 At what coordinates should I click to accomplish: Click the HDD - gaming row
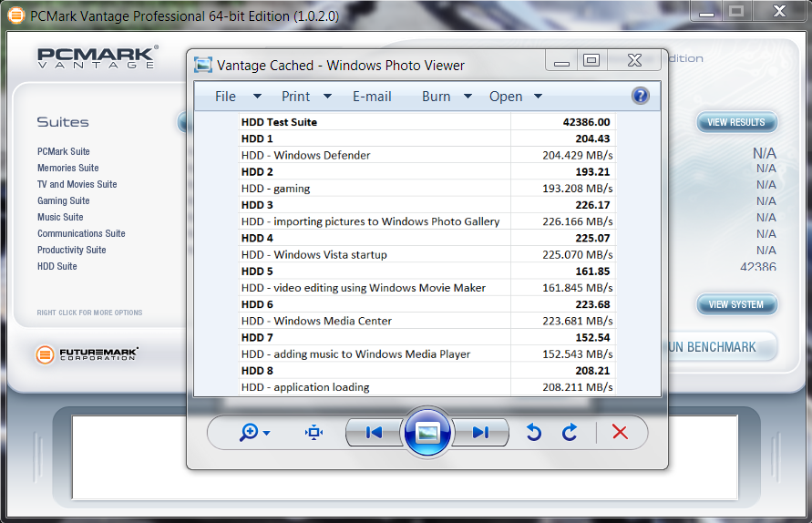point(427,189)
